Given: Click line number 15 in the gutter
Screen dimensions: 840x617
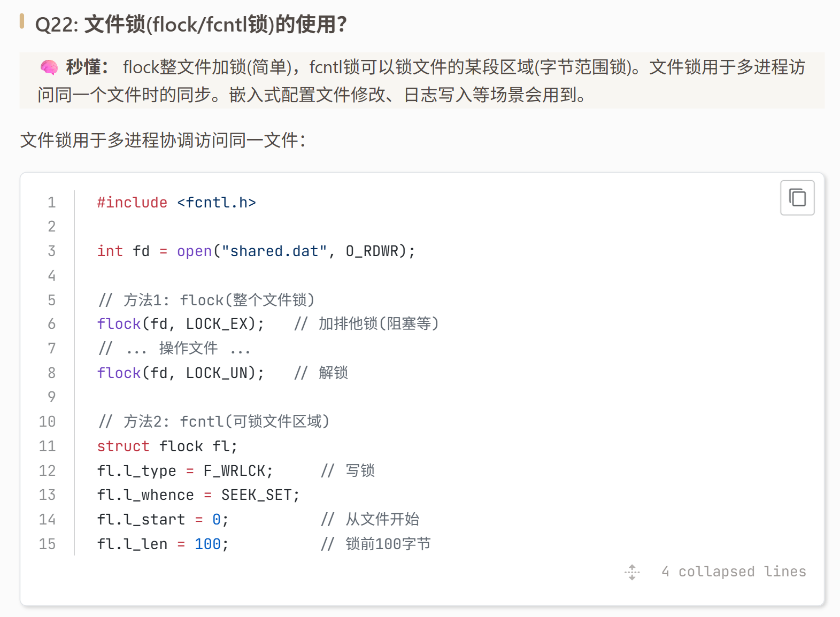Looking at the screenshot, I should [47, 544].
